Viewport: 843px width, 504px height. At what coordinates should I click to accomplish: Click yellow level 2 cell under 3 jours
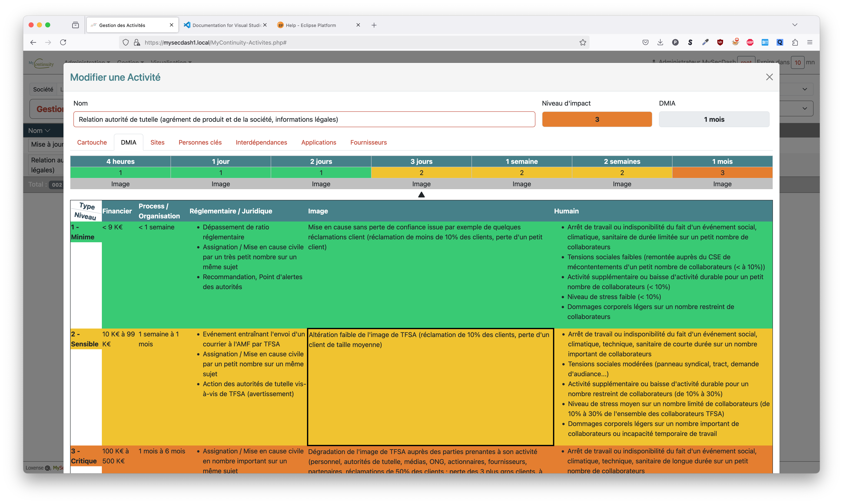(421, 173)
